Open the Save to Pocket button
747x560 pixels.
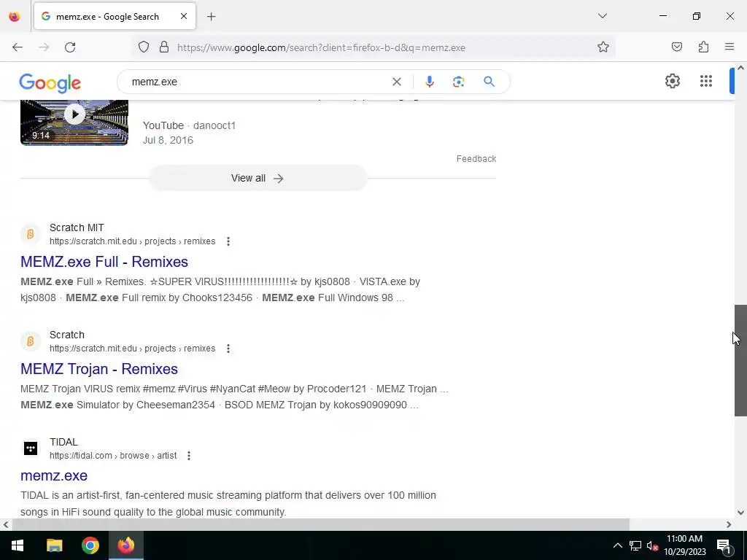(x=677, y=47)
